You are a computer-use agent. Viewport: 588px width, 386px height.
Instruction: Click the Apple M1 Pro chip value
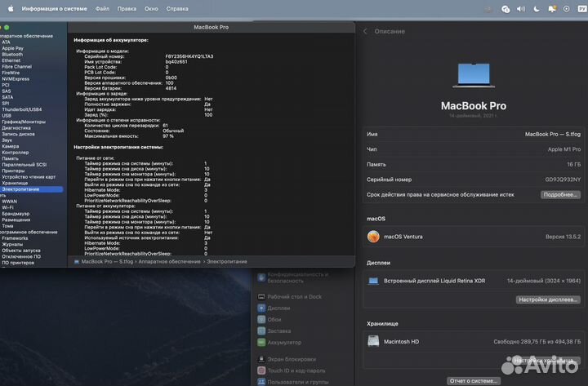pos(564,149)
